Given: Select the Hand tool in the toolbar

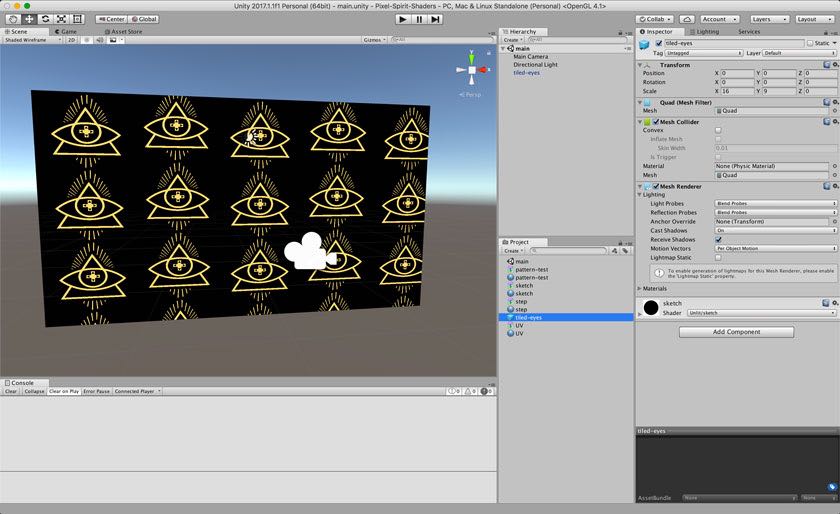Looking at the screenshot, I should tap(12, 19).
